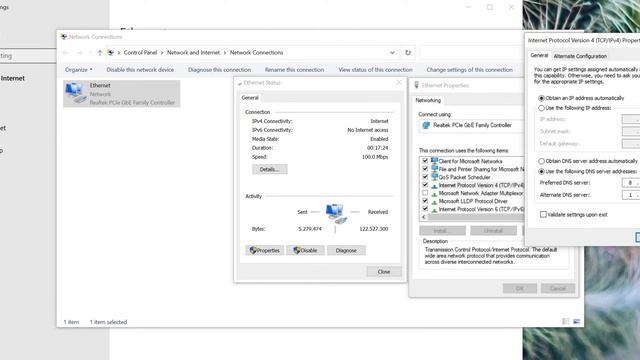Expand the address bar history dropdown

click(392, 53)
